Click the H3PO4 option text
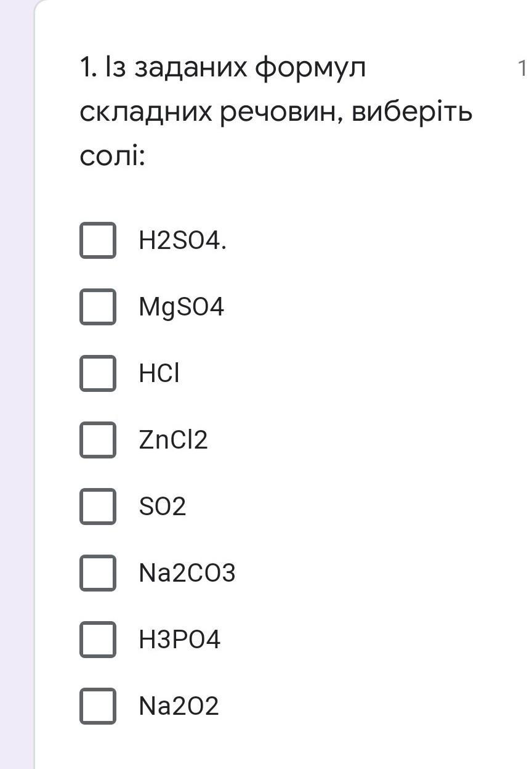Viewport: 532px width, 769px height. point(180,640)
